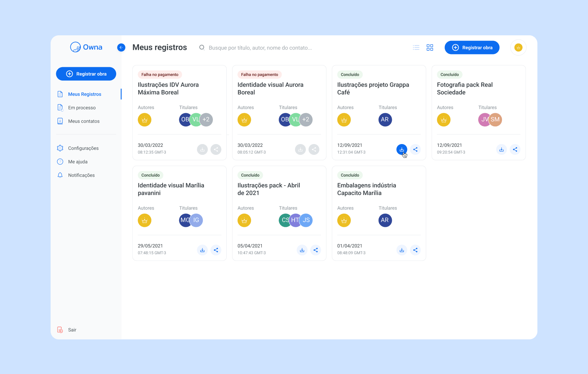Screen dimensions: 588x374
Task: Download the Fotografia pack Real Sociedade record
Action: [501, 150]
